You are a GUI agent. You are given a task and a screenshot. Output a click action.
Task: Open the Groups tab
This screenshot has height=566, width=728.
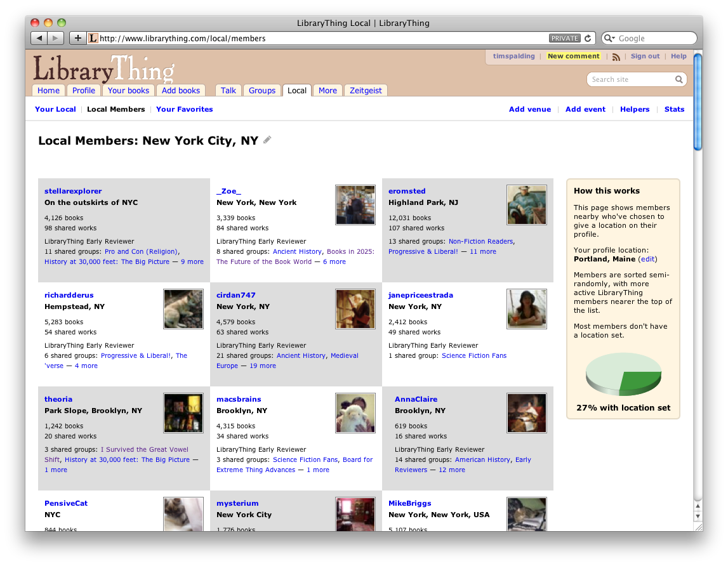[262, 90]
